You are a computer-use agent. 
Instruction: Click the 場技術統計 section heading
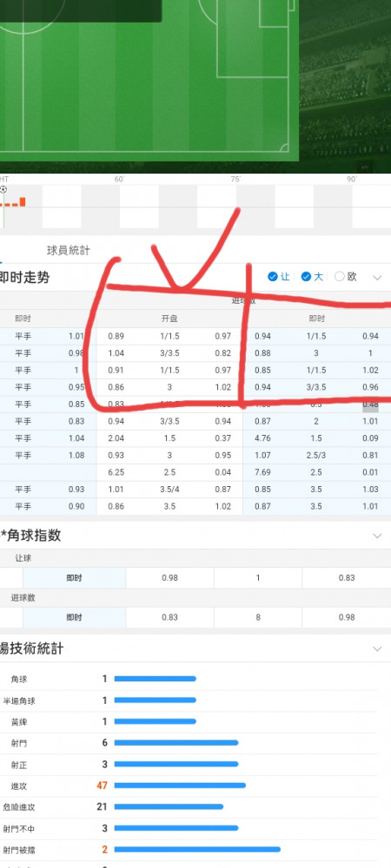pos(31,648)
